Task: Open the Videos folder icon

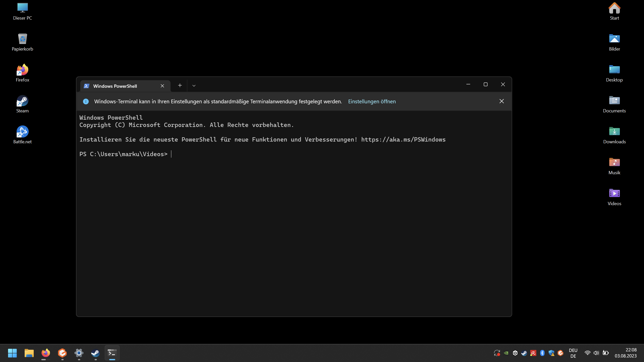Action: click(614, 197)
